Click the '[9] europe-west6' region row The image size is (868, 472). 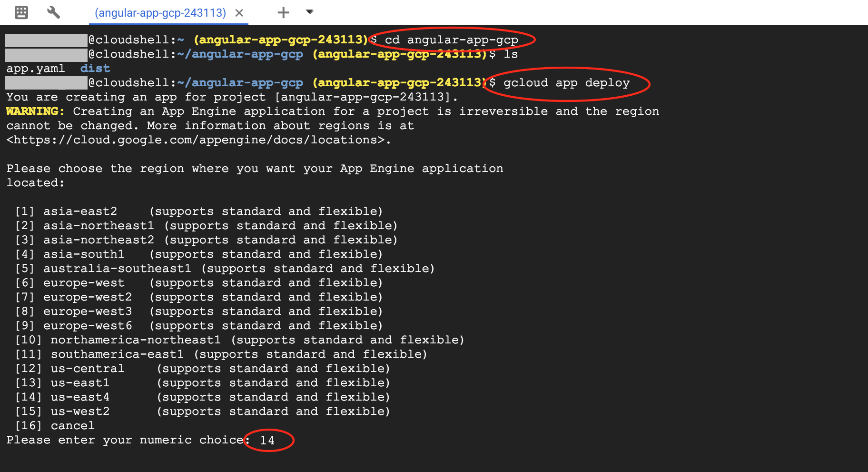(x=199, y=326)
